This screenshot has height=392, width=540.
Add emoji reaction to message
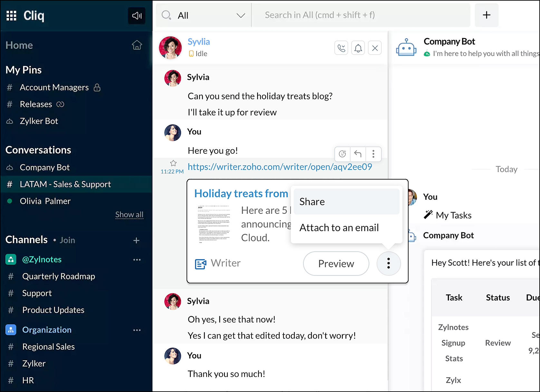pos(342,154)
